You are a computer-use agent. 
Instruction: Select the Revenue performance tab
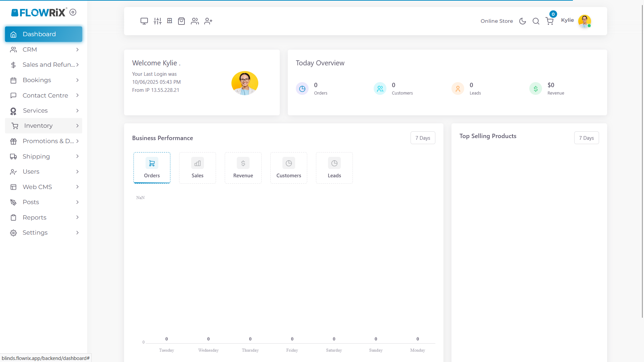coord(243,168)
